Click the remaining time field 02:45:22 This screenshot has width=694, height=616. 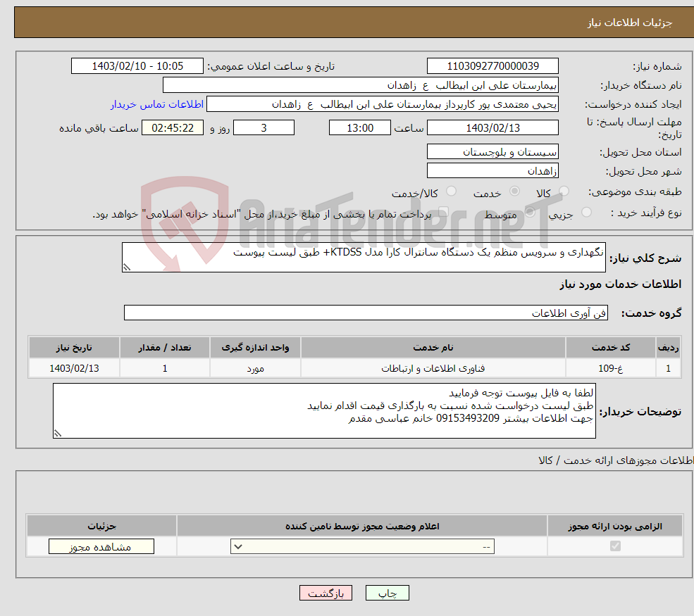click(x=173, y=128)
